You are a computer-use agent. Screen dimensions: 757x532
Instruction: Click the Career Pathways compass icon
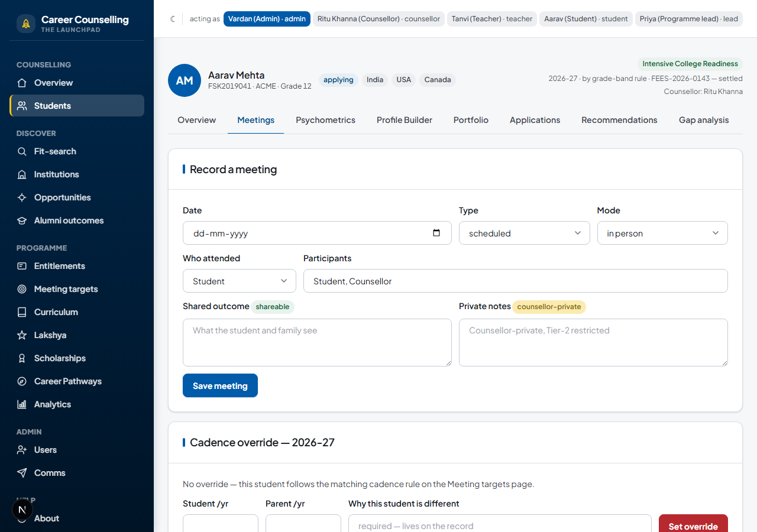coord(22,381)
